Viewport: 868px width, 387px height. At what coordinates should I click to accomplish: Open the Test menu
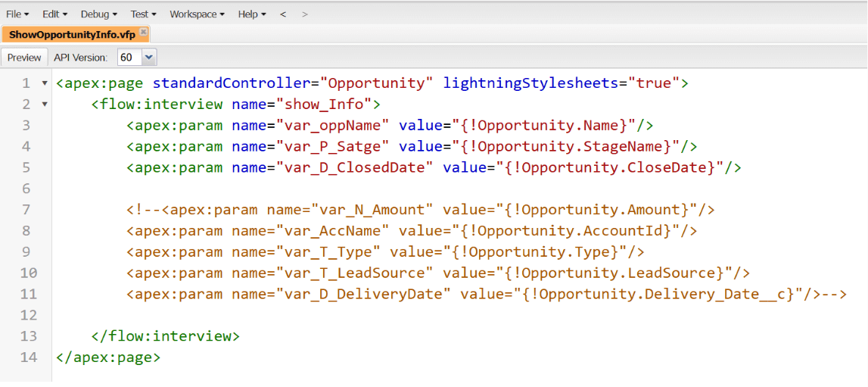(x=143, y=14)
